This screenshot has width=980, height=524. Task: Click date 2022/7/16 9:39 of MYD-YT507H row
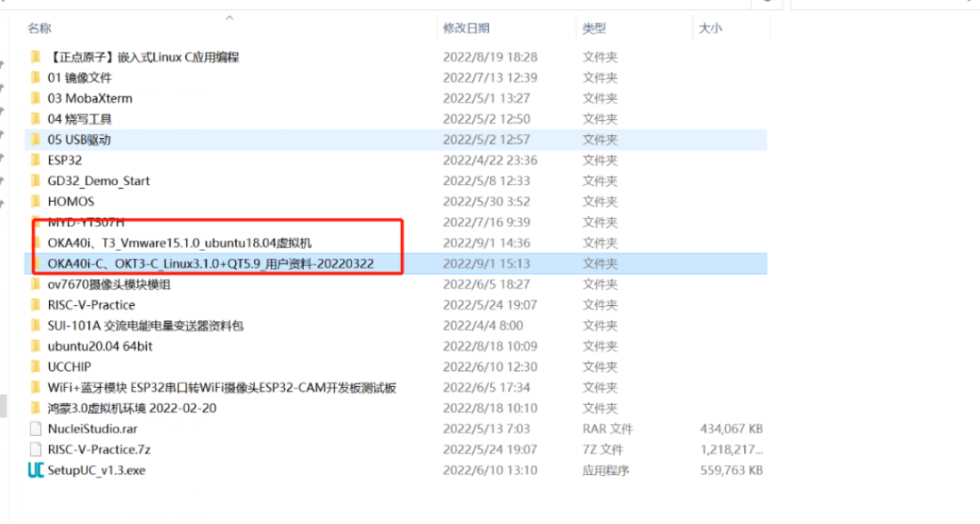[x=487, y=222]
